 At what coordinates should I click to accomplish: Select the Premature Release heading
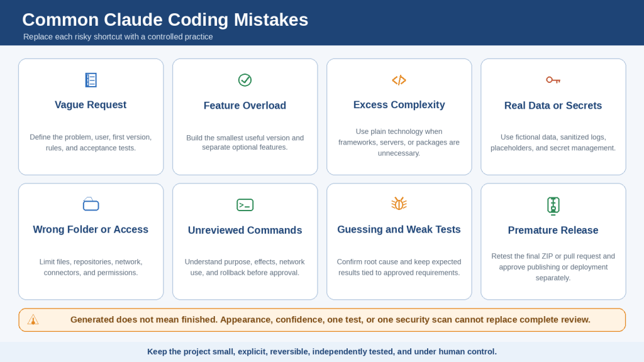point(553,230)
